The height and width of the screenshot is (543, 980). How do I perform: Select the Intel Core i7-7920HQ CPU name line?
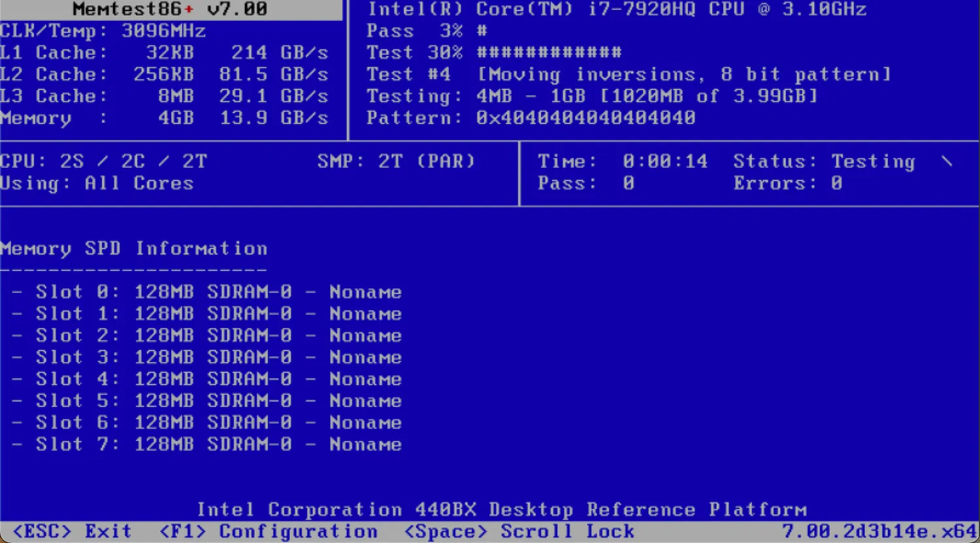click(x=617, y=9)
